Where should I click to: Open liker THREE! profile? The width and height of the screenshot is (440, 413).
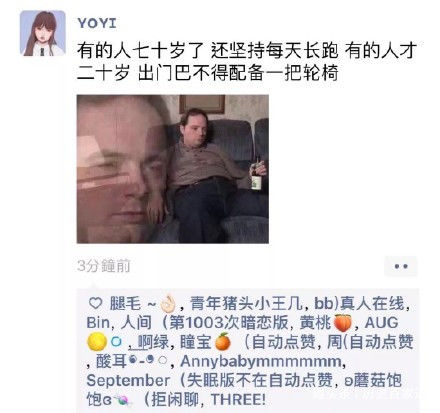(239, 400)
